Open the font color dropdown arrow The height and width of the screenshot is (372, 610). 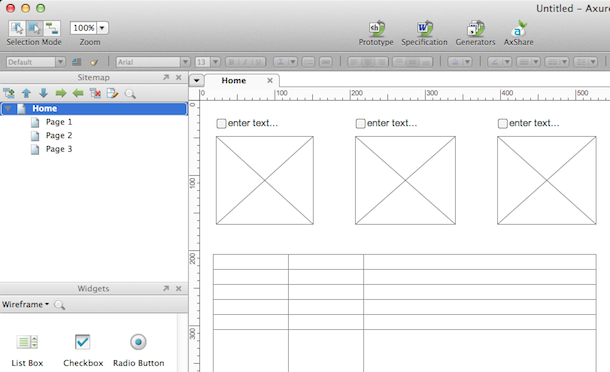[293, 62]
